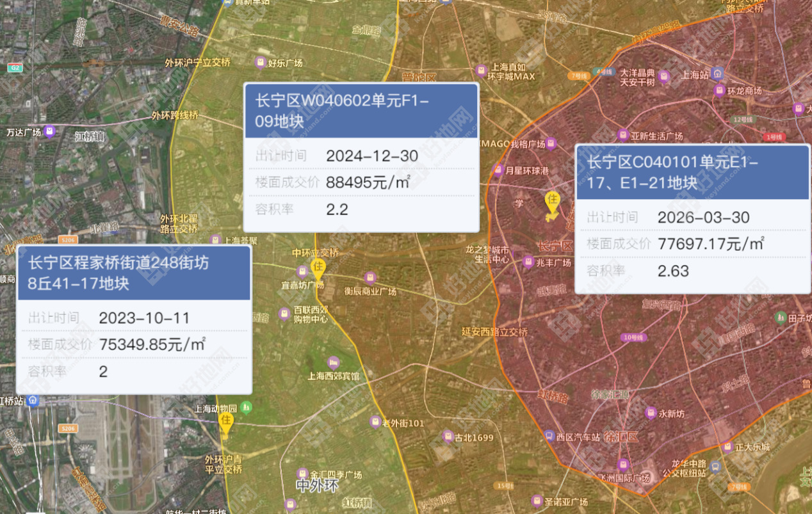Image resolution: width=812 pixels, height=514 pixels.
Task: Click the 百联西郊购物中心 shopping icon
Action: click(285, 314)
